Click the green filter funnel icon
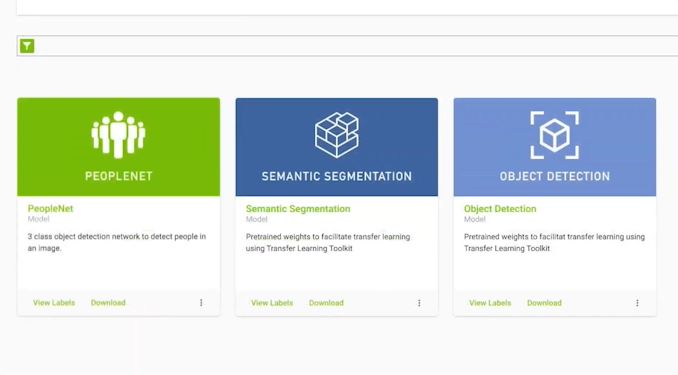This screenshot has height=375, width=678. click(27, 46)
